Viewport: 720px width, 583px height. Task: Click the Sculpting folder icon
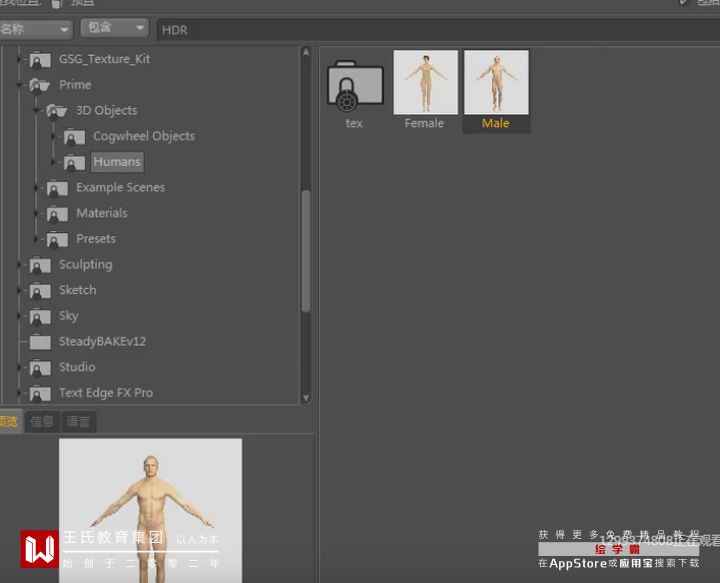(40, 265)
